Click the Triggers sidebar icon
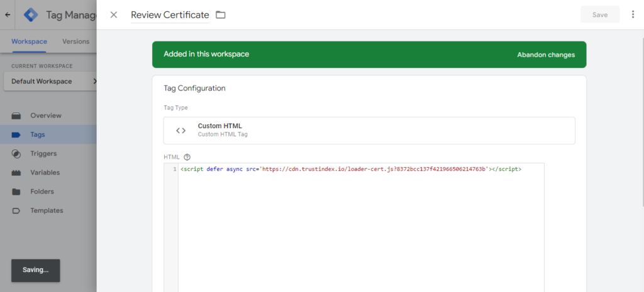The width and height of the screenshot is (644, 292). 17,154
